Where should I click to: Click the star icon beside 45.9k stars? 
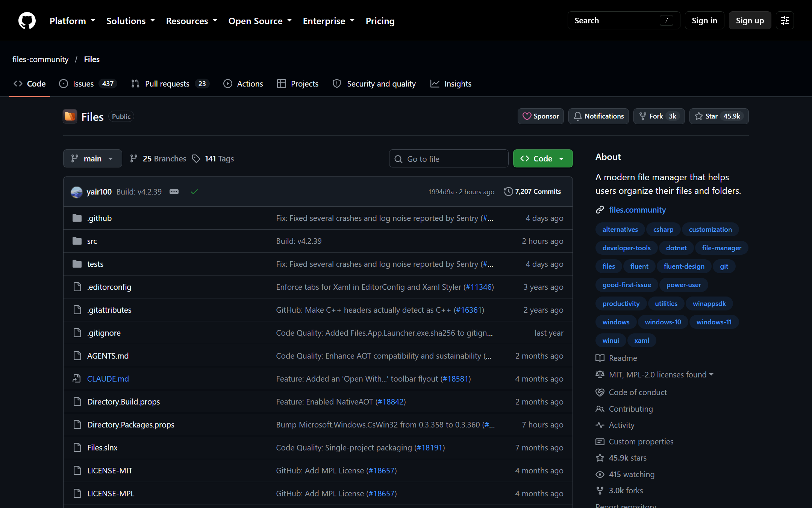(x=600, y=458)
